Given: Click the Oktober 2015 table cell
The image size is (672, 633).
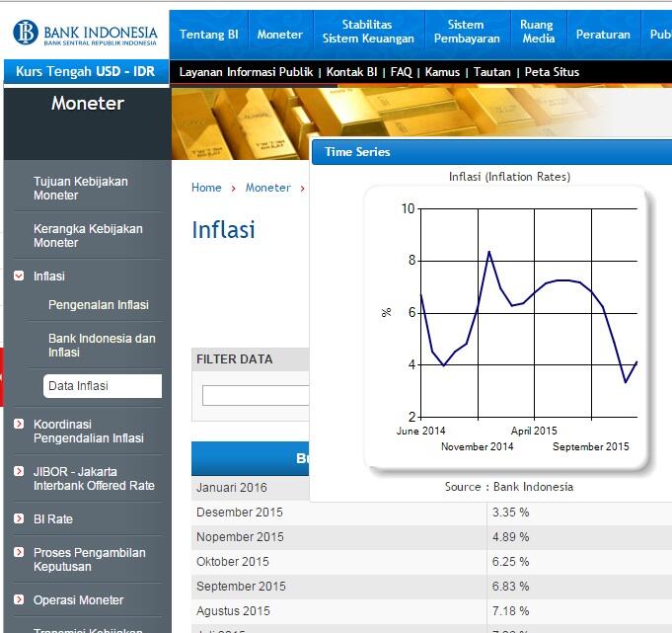Looking at the screenshot, I should pyautogui.click(x=339, y=561).
